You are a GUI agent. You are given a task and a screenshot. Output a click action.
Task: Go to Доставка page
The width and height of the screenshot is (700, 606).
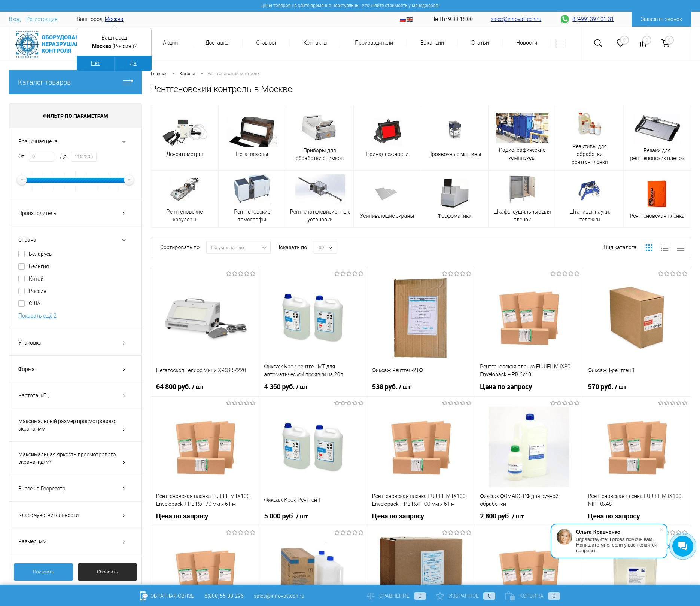coord(217,43)
